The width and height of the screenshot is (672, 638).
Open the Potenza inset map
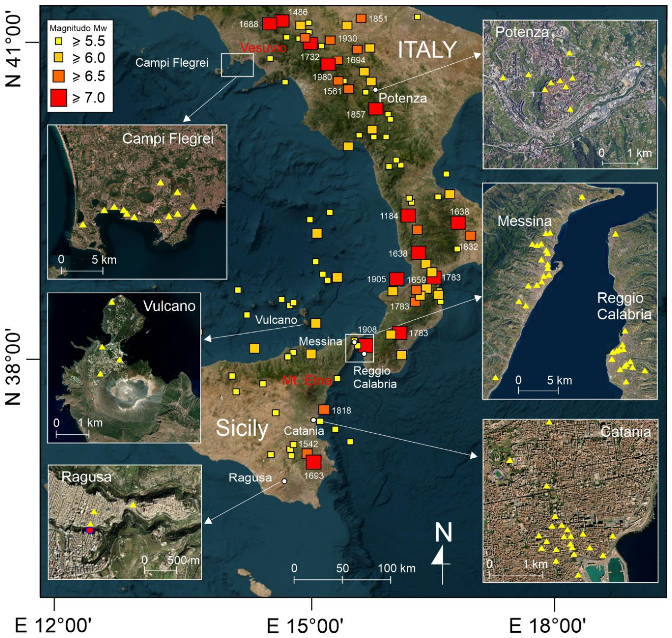[x=570, y=94]
